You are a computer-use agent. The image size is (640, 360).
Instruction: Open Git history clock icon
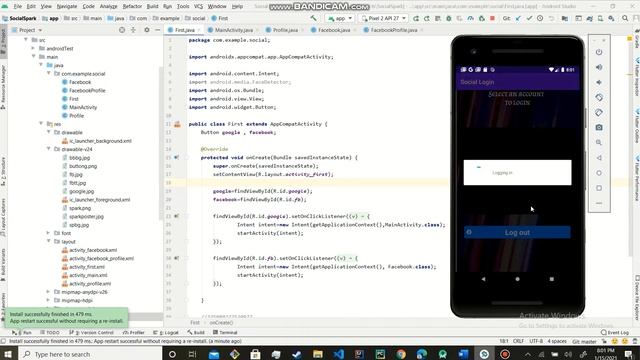click(x=540, y=18)
